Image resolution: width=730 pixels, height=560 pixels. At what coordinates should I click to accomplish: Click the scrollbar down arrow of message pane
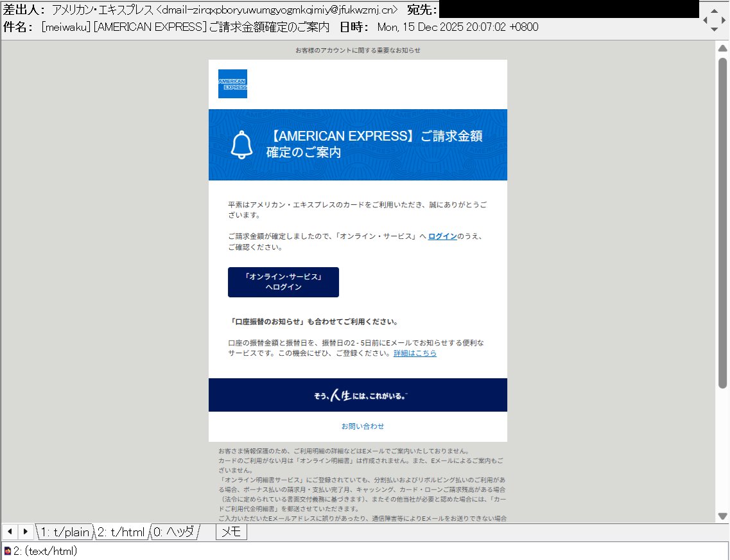pos(722,516)
